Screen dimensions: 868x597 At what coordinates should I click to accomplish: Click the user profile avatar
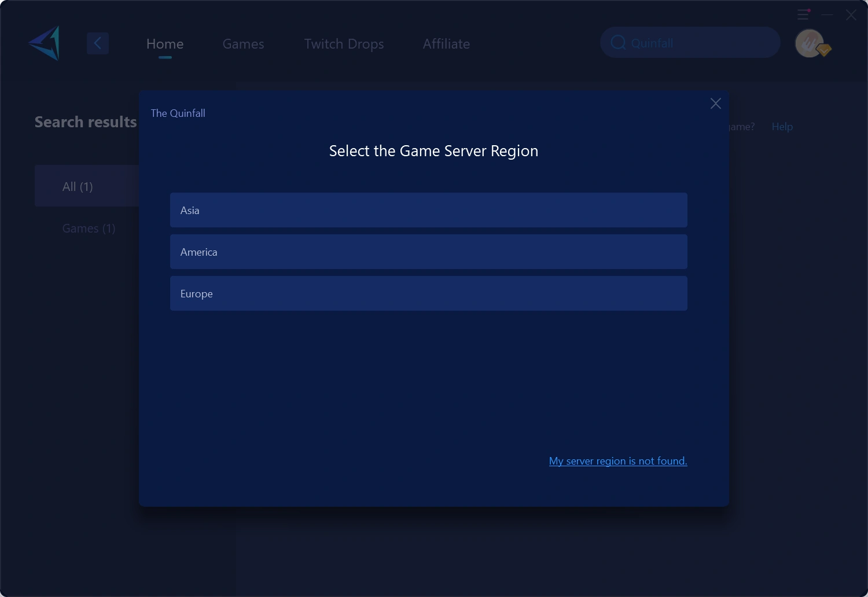[x=810, y=43]
